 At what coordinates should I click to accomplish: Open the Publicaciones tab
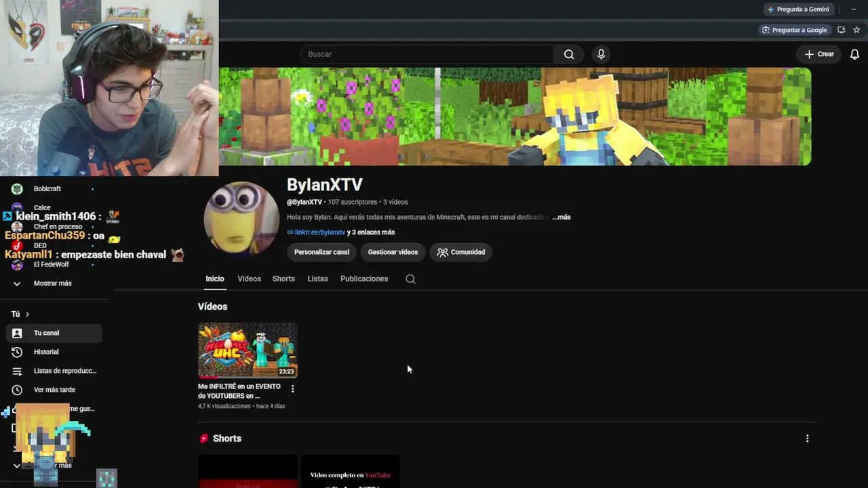click(x=364, y=279)
